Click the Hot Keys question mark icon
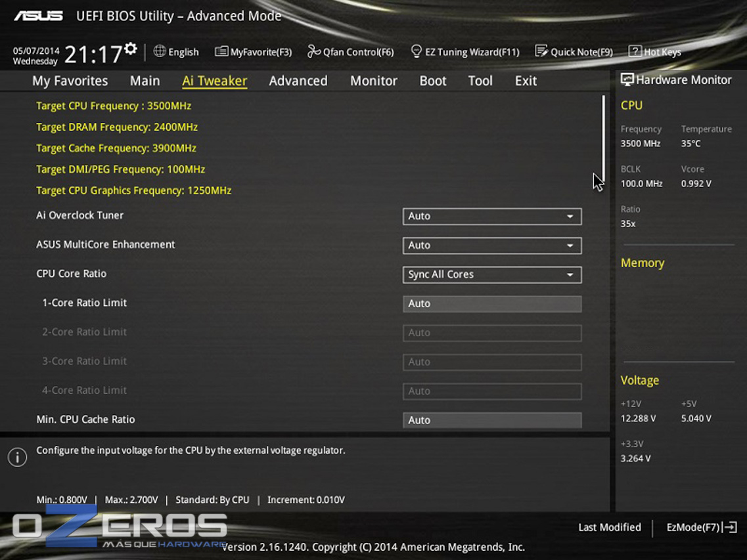Image resolution: width=747 pixels, height=560 pixels. tap(635, 51)
